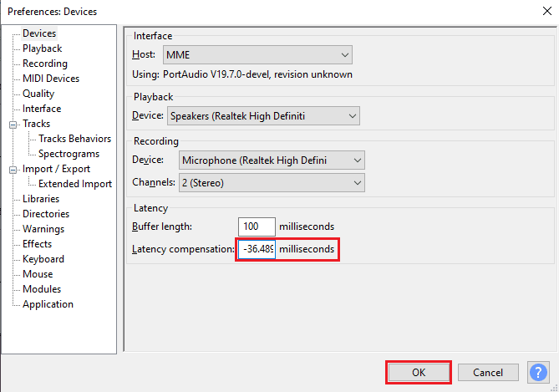Open Spectrograms preferences

pos(69,154)
